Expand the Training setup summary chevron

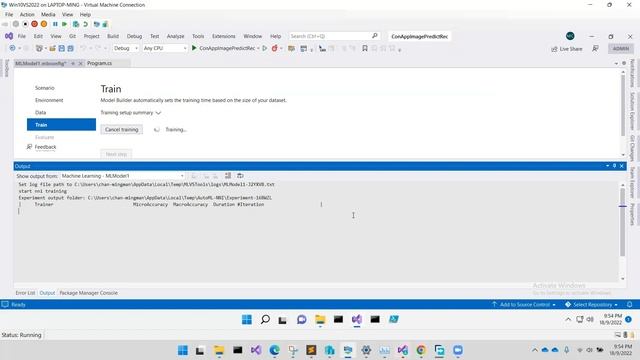click(158, 113)
